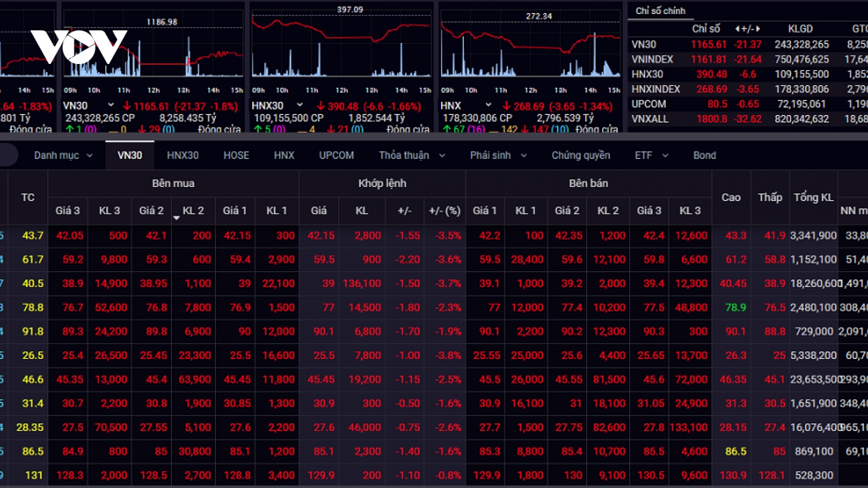Image resolution: width=868 pixels, height=488 pixels.
Task: Select the VNINDEX row in index table
Action: point(748,59)
